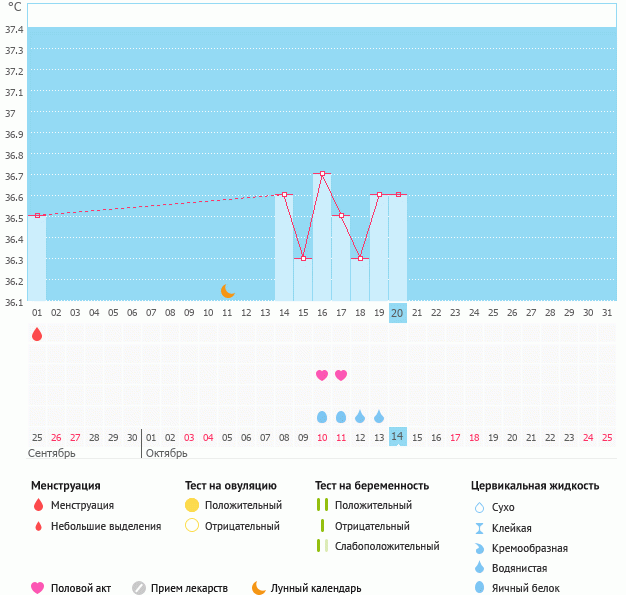Click highlighted date 14 in October row
Image resolution: width=626 pixels, height=595 pixels.
[398, 437]
